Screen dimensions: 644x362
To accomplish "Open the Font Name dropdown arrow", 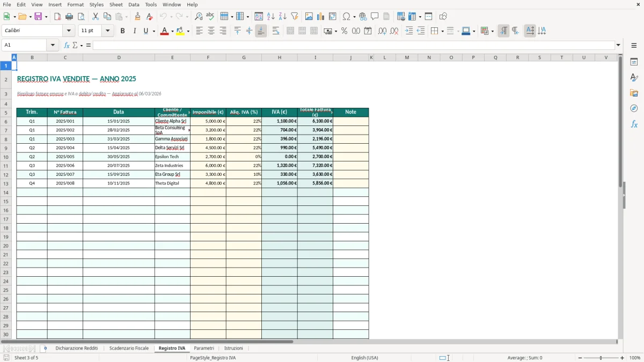I will (x=69, y=31).
